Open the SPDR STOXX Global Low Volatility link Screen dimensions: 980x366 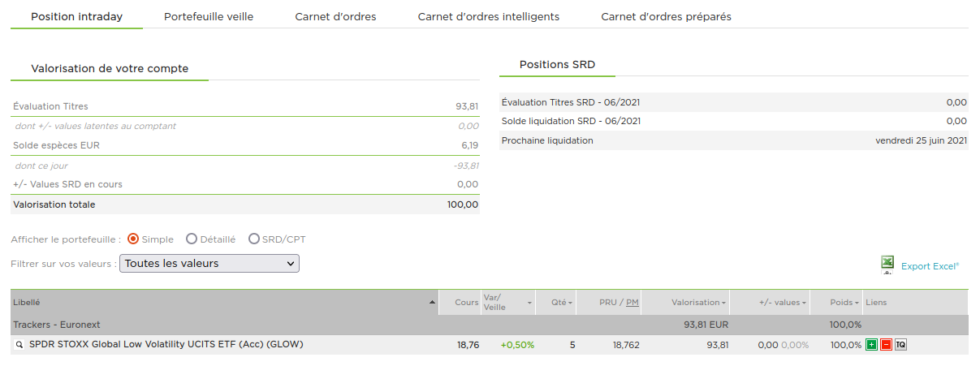pos(166,344)
